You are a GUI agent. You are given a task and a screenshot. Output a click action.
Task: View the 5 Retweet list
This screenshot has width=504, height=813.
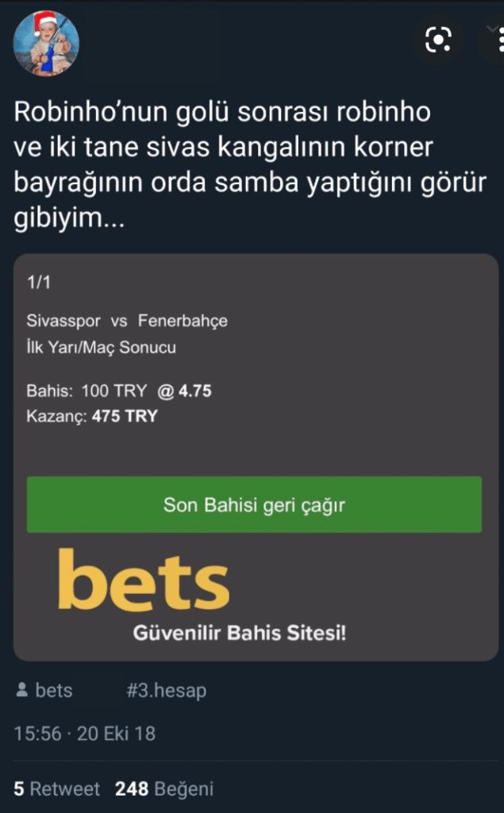point(56,789)
